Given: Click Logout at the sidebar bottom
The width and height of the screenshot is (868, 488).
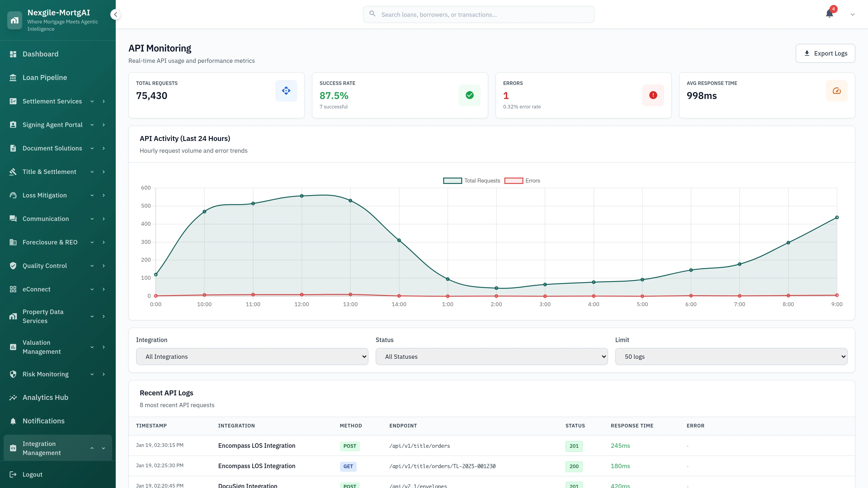Looking at the screenshot, I should (x=32, y=474).
